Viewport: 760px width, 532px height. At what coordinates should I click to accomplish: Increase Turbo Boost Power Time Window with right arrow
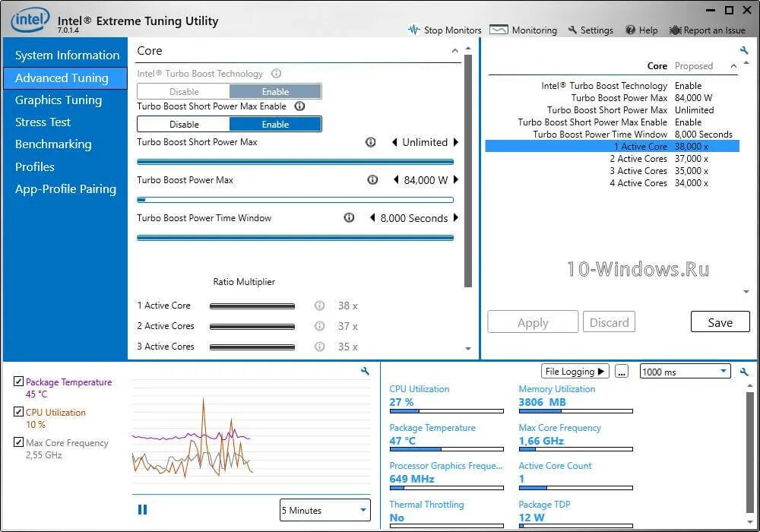point(455,217)
